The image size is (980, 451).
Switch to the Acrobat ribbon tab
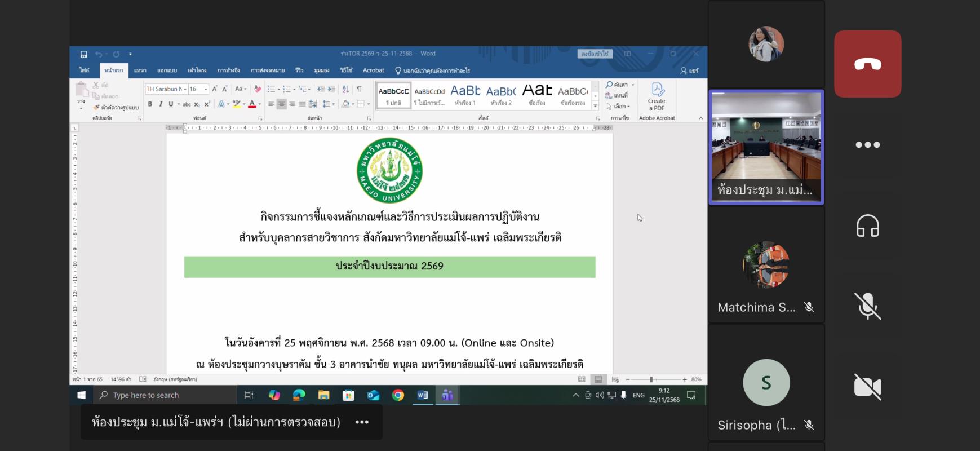point(373,70)
